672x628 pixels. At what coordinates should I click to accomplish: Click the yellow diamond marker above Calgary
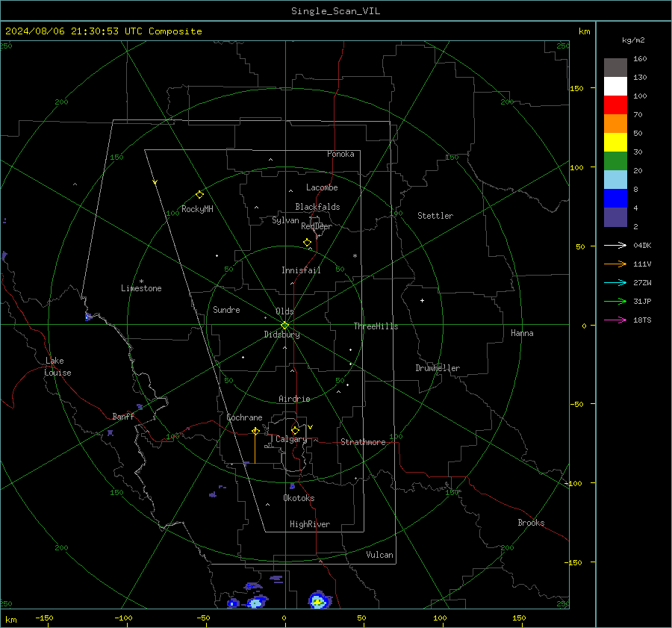[295, 430]
